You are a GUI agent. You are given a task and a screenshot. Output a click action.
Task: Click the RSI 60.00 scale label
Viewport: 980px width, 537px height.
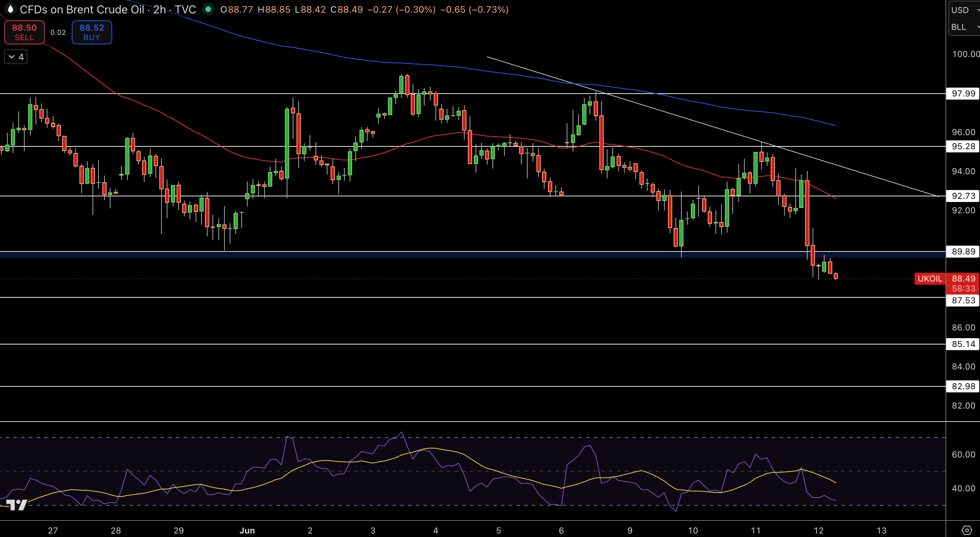pyautogui.click(x=963, y=454)
